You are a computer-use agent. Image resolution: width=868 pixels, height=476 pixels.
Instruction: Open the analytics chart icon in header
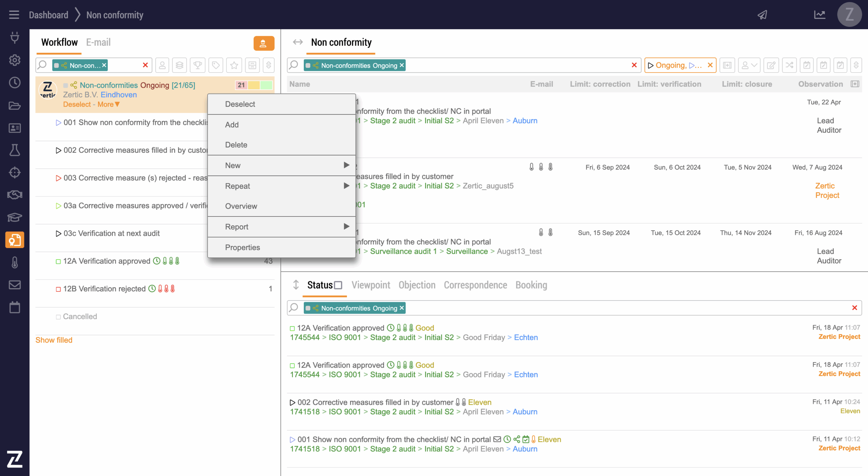pos(820,15)
